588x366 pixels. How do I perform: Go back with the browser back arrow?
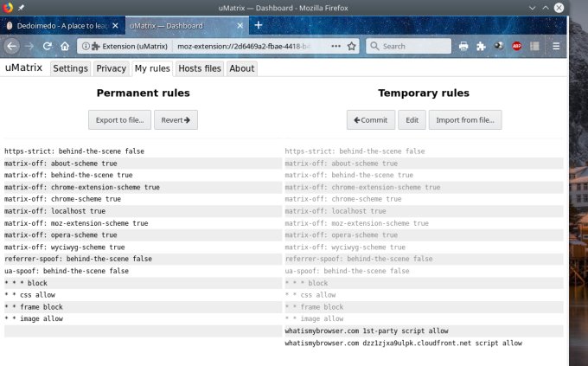(11, 46)
